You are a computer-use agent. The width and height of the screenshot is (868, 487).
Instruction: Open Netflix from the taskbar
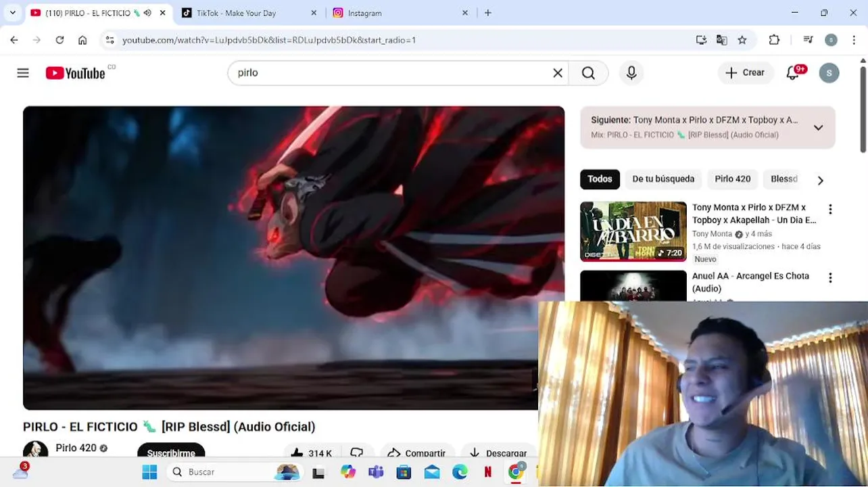coord(487,472)
